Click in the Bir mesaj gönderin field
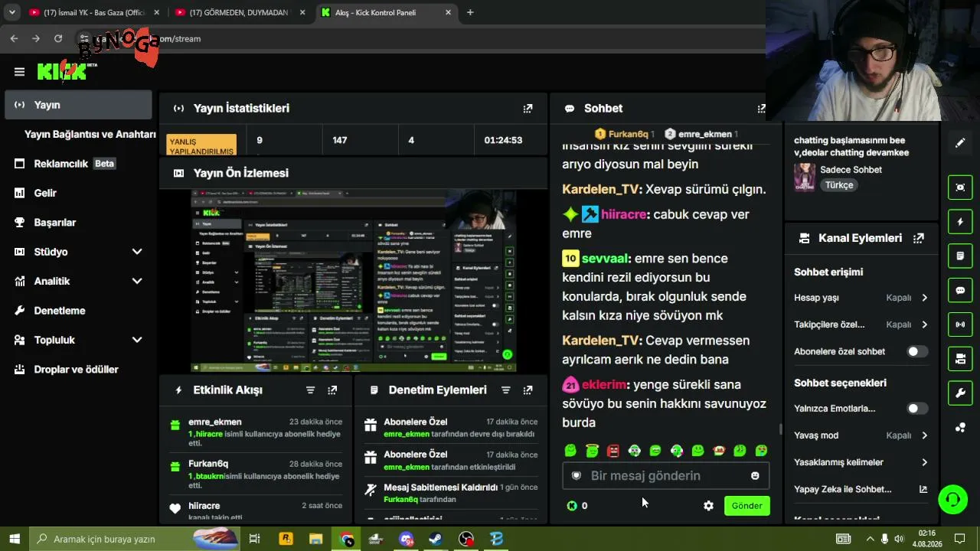Image resolution: width=980 pixels, height=551 pixels. 665,476
